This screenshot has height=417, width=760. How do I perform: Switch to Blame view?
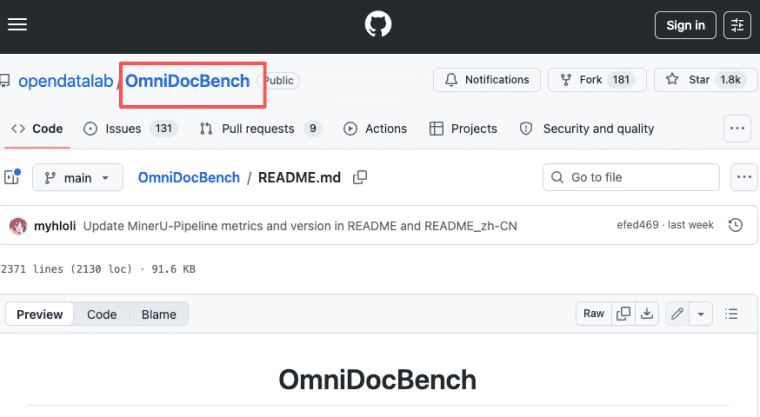[x=158, y=314]
